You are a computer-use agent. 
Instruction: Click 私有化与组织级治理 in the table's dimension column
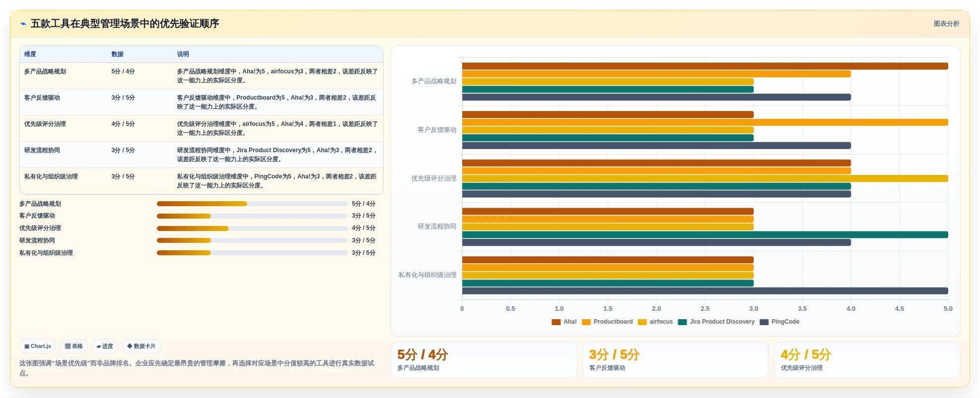click(x=51, y=176)
